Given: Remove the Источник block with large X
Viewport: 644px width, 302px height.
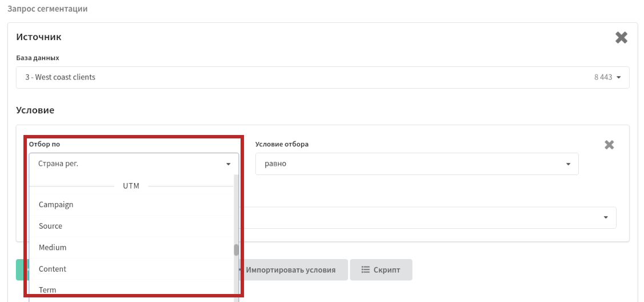Looking at the screenshot, I should click(621, 38).
